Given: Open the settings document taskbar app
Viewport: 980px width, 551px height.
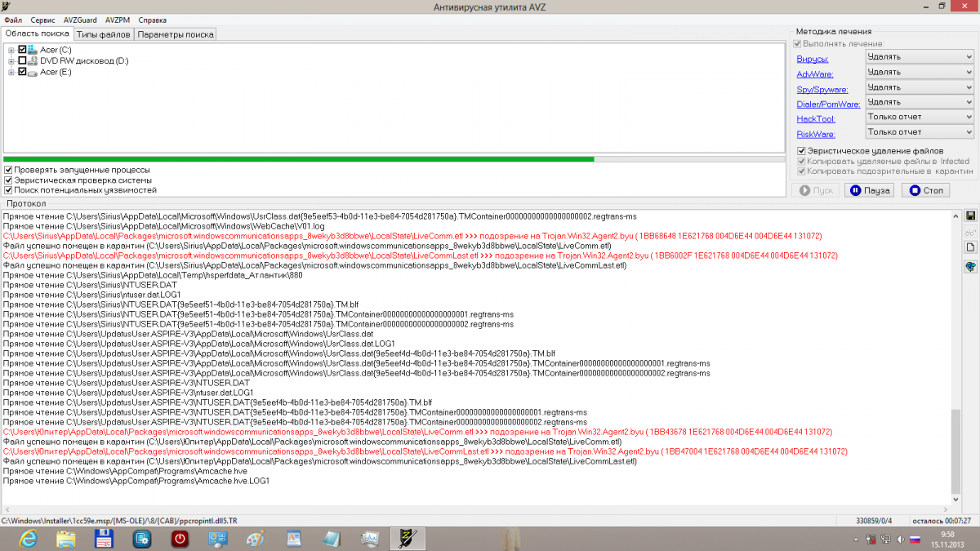Looking at the screenshot, I should point(142,539).
